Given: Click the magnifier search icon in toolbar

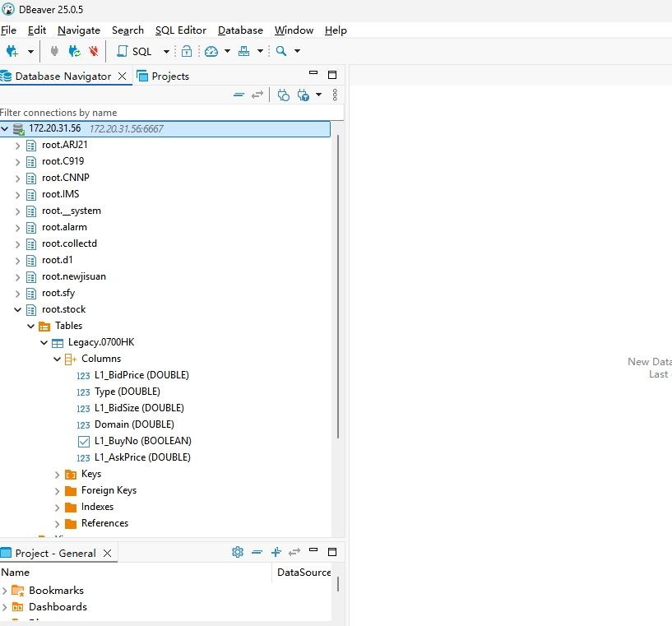Looking at the screenshot, I should pos(281,51).
